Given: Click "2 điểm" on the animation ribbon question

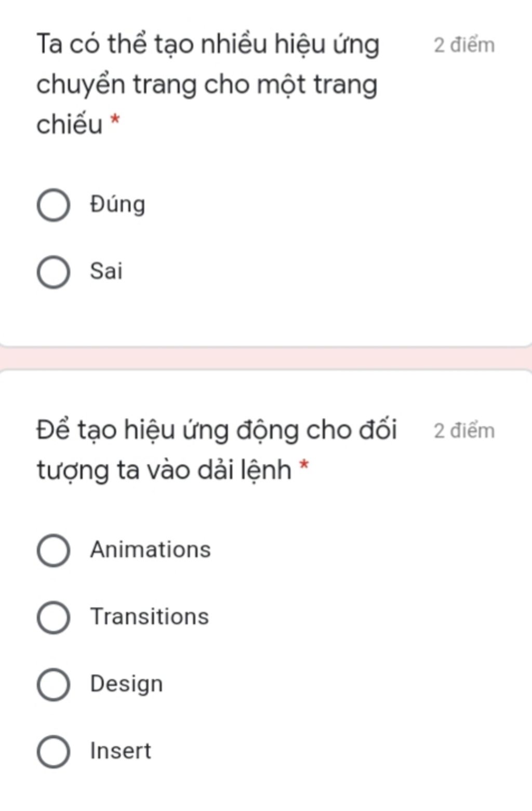Looking at the screenshot, I should 464,431.
